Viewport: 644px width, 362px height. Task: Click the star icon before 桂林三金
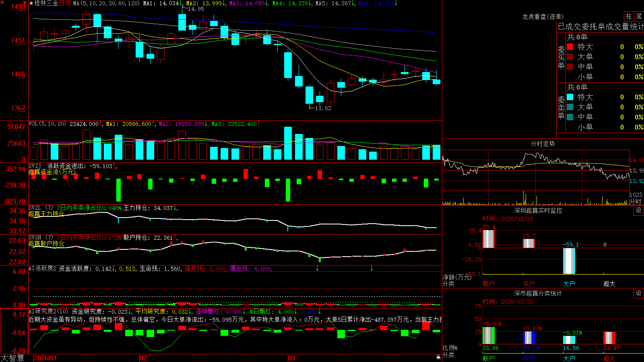31,3
